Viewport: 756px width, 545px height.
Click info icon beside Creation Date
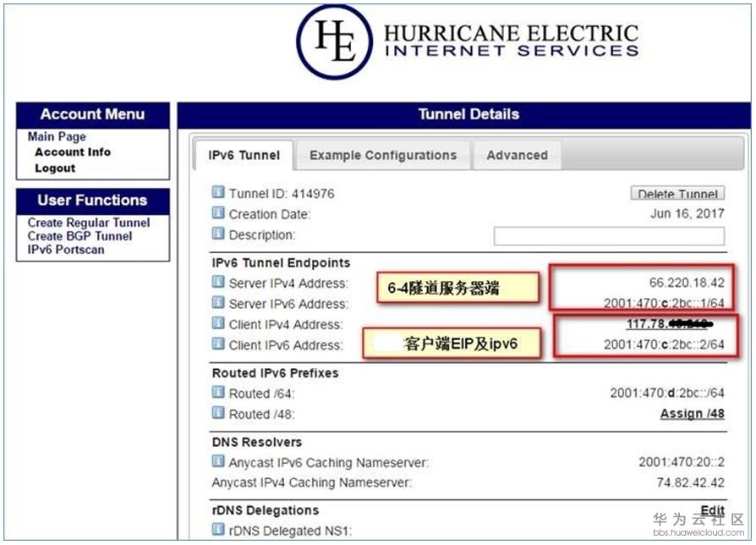pos(218,212)
